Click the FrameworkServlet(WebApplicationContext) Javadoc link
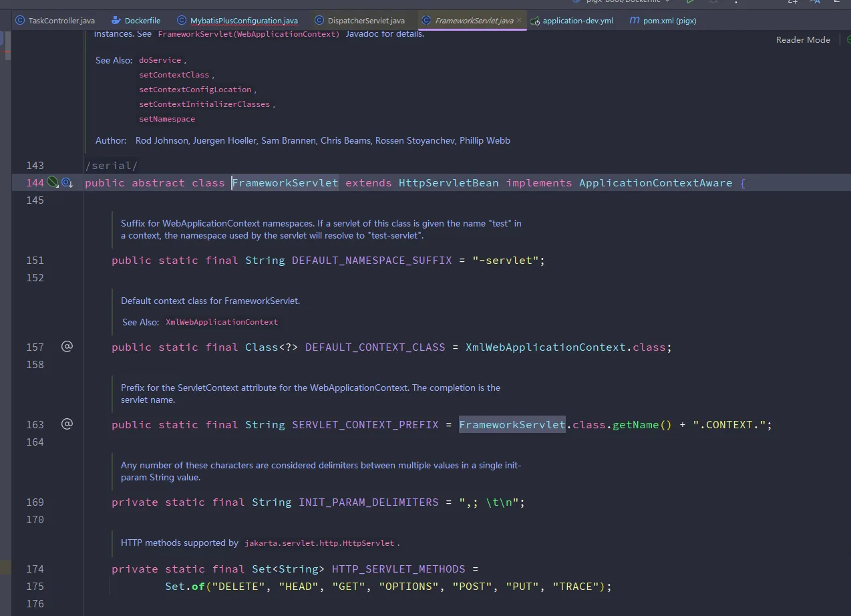The height and width of the screenshot is (616, 851). click(x=248, y=34)
